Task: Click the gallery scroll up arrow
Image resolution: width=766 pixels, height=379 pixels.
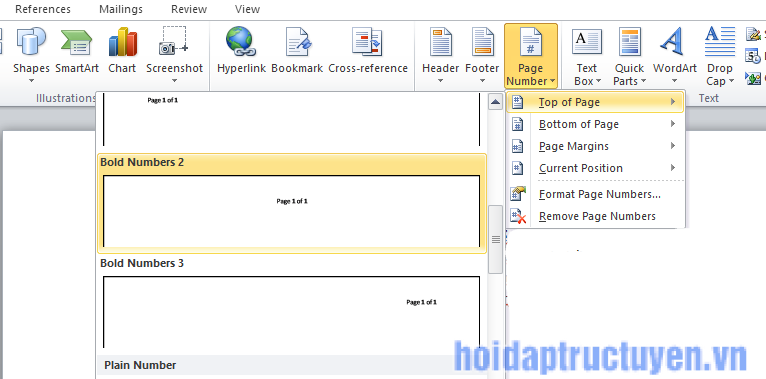Action: pyautogui.click(x=495, y=102)
